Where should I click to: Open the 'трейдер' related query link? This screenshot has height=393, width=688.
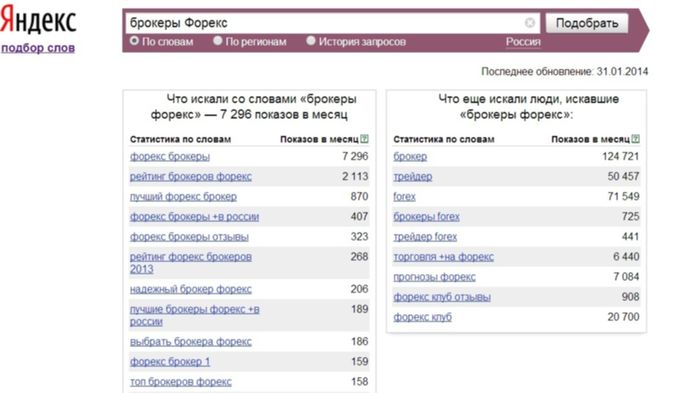click(x=413, y=177)
